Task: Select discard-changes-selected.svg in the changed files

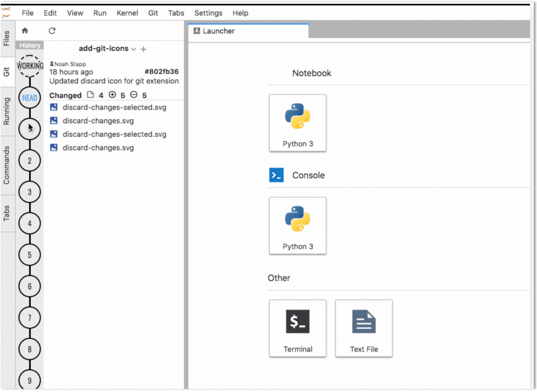Action: click(x=114, y=107)
